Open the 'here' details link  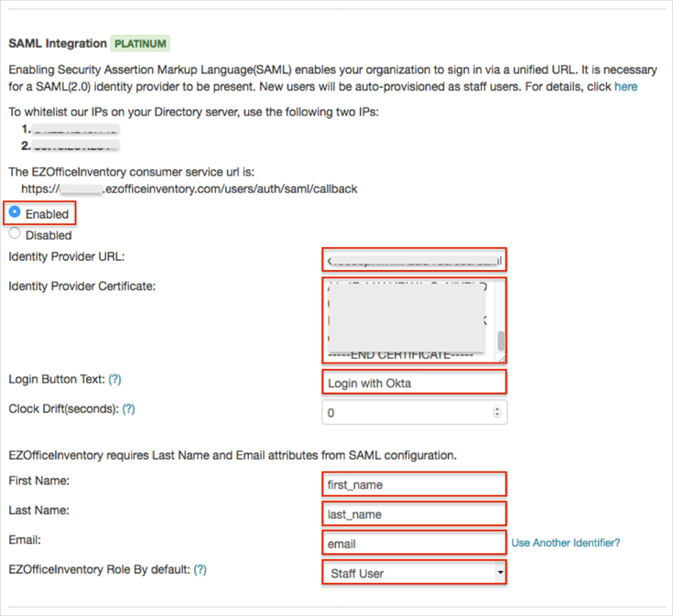pyautogui.click(x=625, y=87)
